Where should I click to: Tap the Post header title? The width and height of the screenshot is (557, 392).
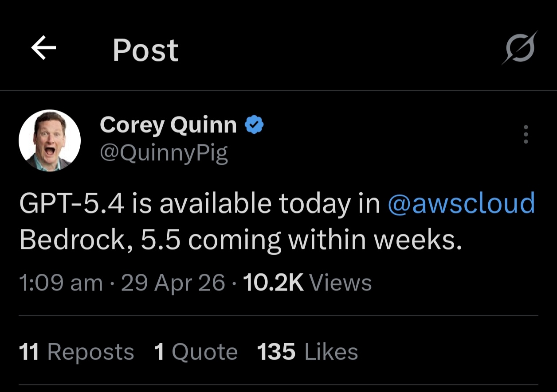coord(145,50)
